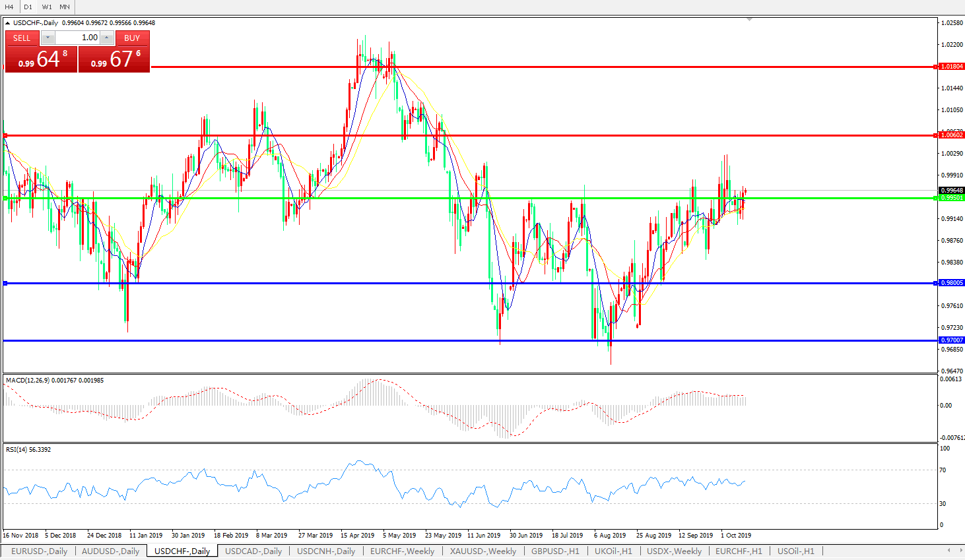Select the green 0.99501 price level label
Viewport: 965px width, 560px height.
(x=951, y=198)
